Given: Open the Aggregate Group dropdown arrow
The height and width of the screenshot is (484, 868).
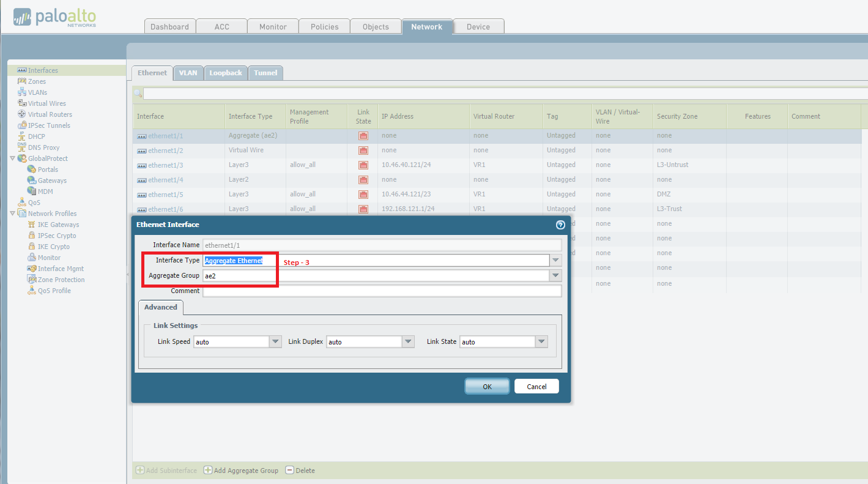Looking at the screenshot, I should (x=555, y=276).
